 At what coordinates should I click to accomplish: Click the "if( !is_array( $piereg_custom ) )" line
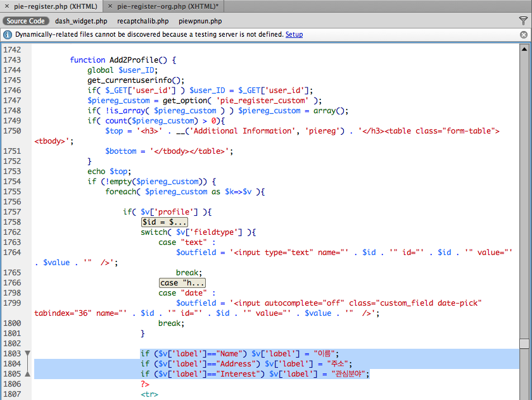click(x=218, y=111)
